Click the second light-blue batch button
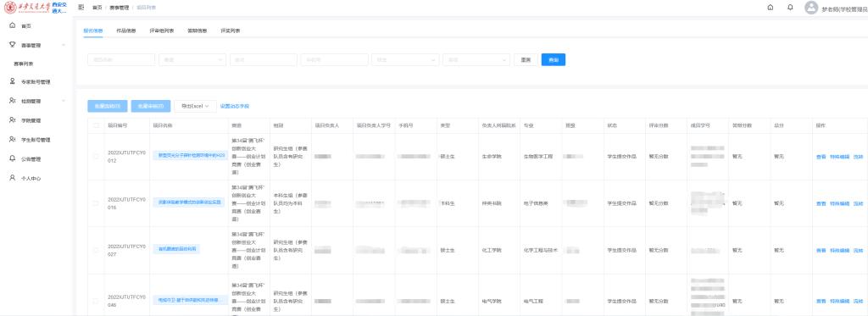The width and height of the screenshot is (868, 316). point(151,106)
